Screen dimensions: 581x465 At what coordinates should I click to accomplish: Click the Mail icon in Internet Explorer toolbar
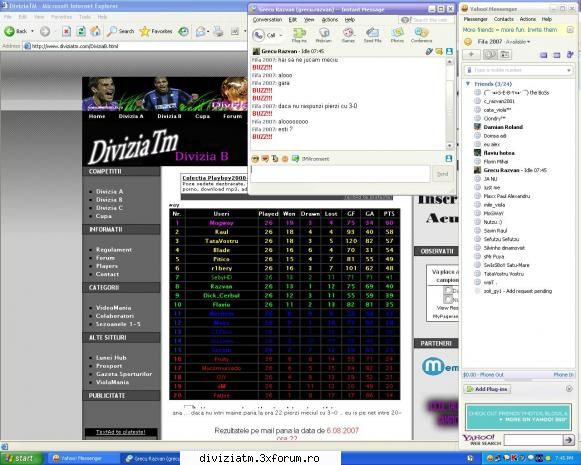tap(200, 32)
